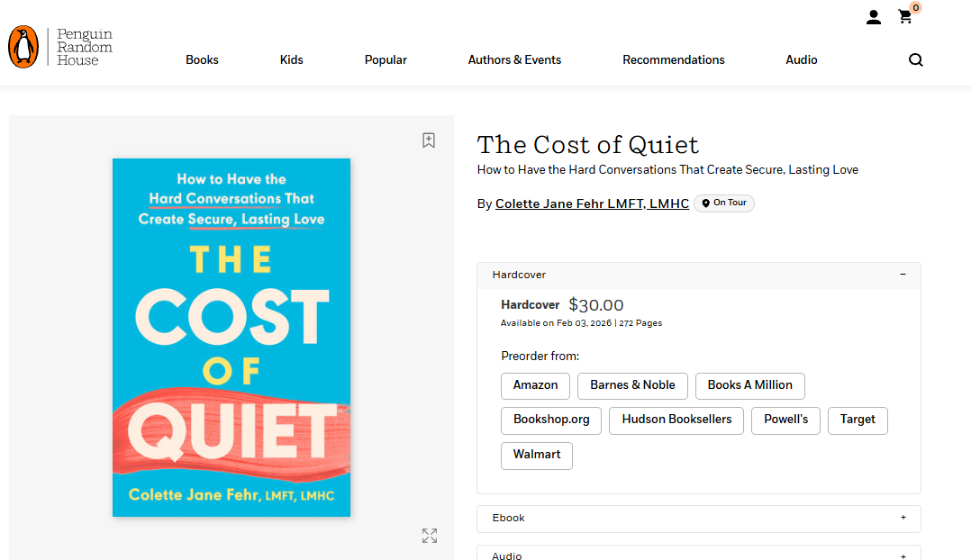
Task: Click the subtitle How to Have the Hard Conversations
Action: point(667,169)
